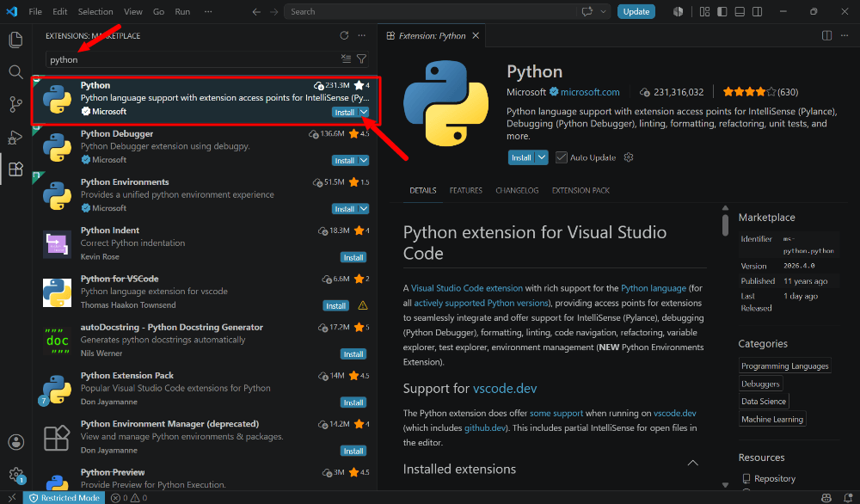
Task: Select the DETAILS tab
Action: tap(423, 190)
